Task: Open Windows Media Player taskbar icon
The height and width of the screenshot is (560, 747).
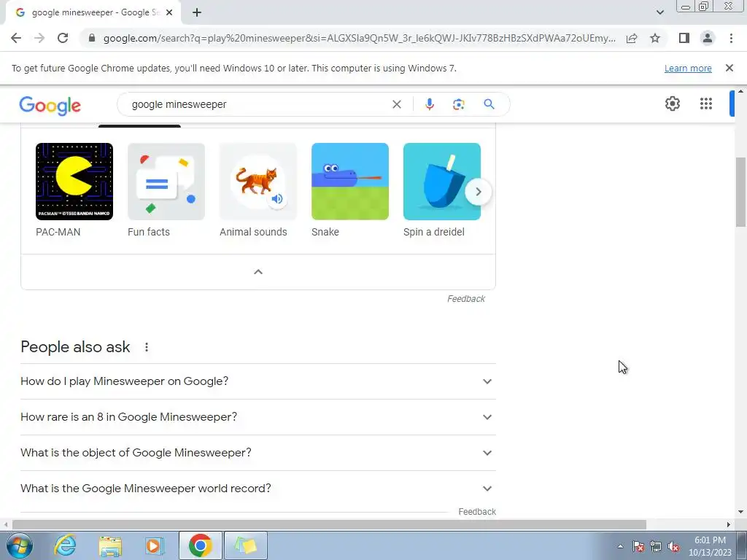Action: (x=155, y=545)
